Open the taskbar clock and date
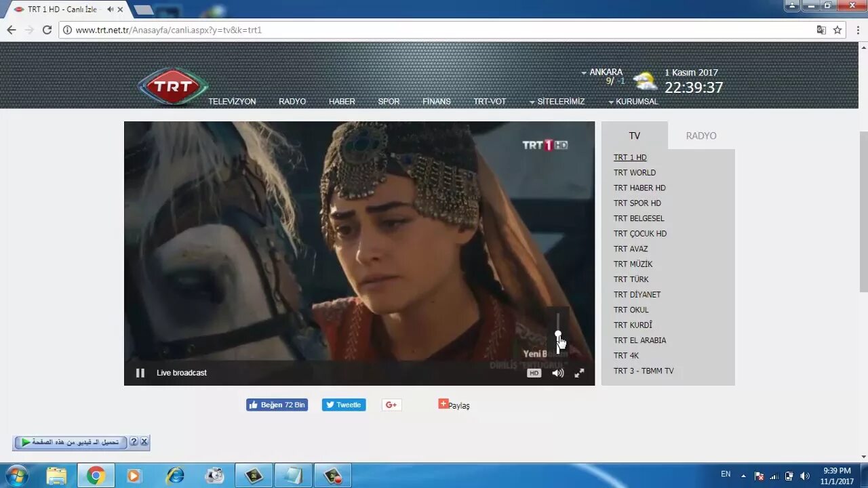Viewport: 868px width, 488px height. [837, 476]
